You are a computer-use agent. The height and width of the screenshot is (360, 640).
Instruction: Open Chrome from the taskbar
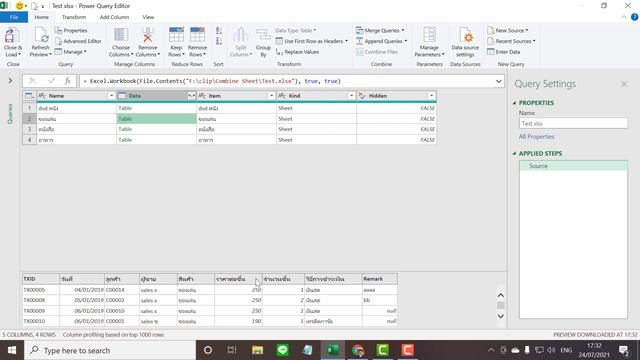tap(358, 350)
